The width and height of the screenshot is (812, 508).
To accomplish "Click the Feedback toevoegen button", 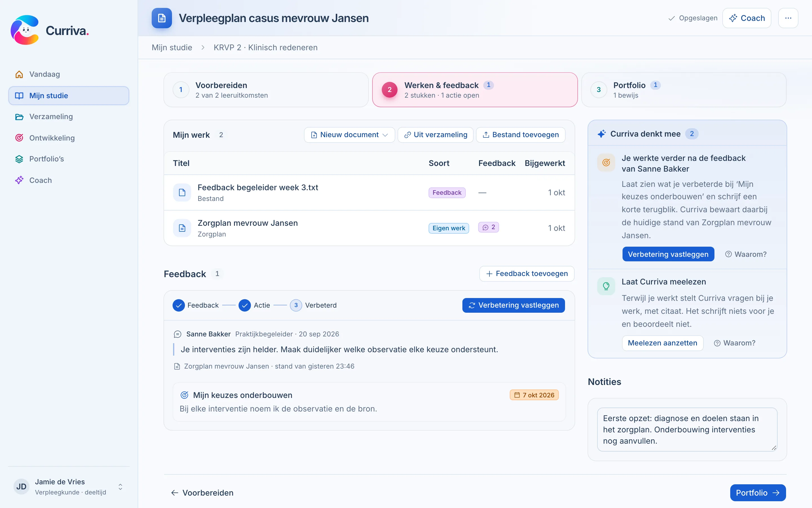I will pyautogui.click(x=527, y=274).
